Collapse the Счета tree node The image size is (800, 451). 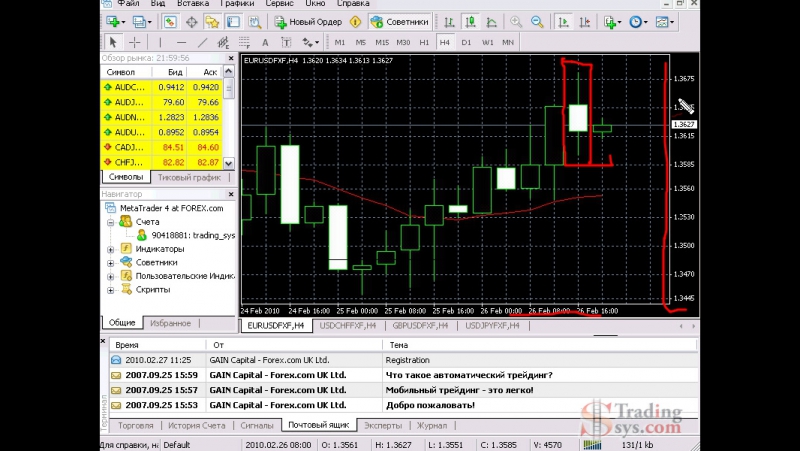(110, 222)
